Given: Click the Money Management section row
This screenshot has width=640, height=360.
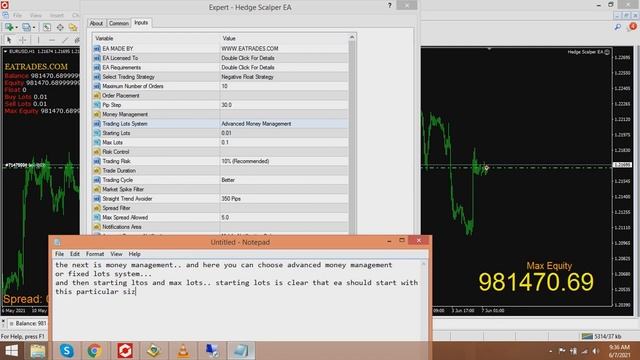Looking at the screenshot, I should [220, 114].
